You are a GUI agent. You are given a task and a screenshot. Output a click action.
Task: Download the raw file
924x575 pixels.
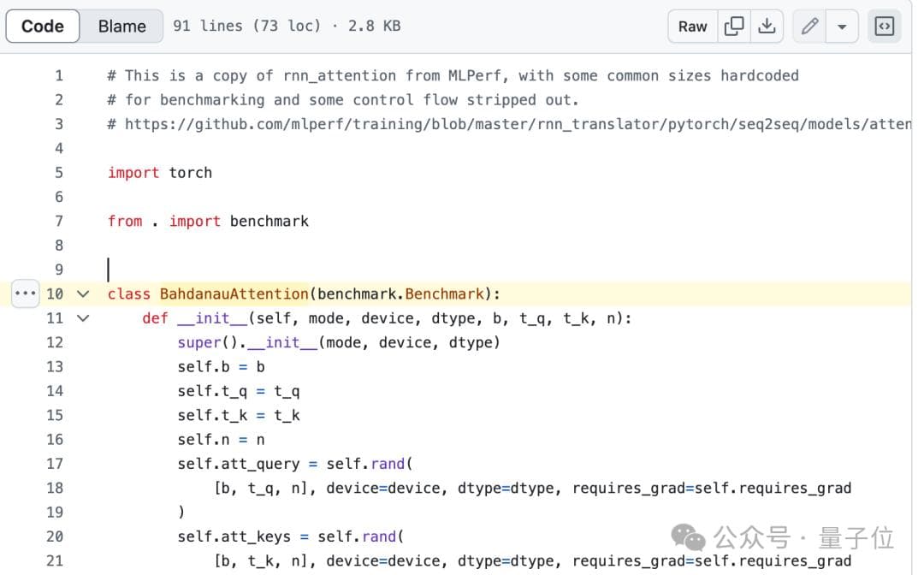[x=767, y=27]
